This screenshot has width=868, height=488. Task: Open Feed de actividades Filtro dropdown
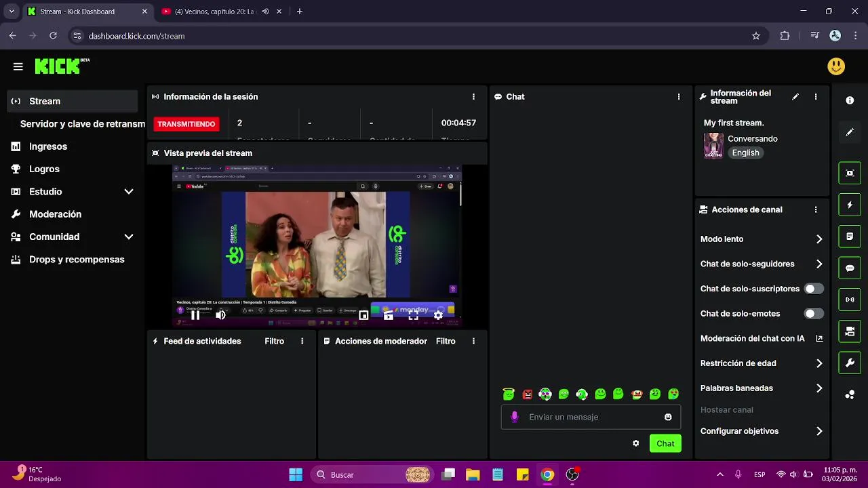pyautogui.click(x=275, y=342)
